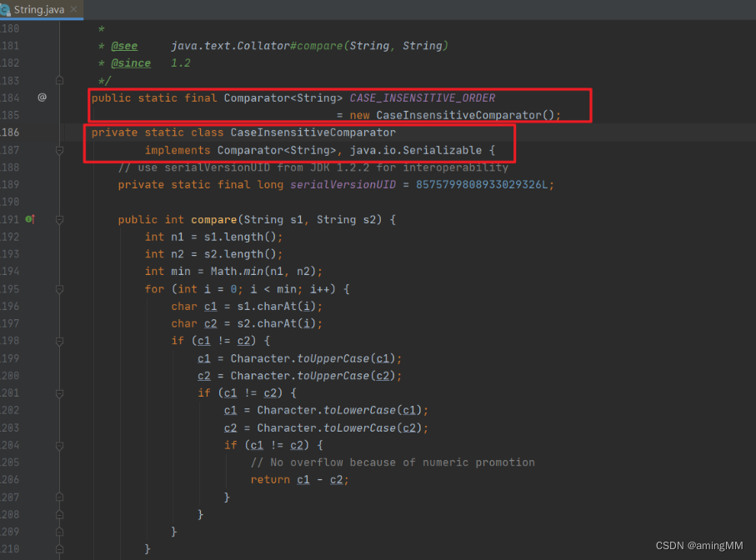756x560 pixels.
Task: Click the class name on line 186
Action: (x=313, y=132)
